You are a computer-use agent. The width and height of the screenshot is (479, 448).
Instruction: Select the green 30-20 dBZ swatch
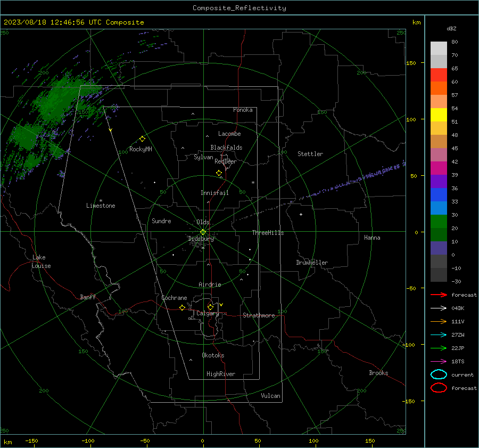click(439, 222)
